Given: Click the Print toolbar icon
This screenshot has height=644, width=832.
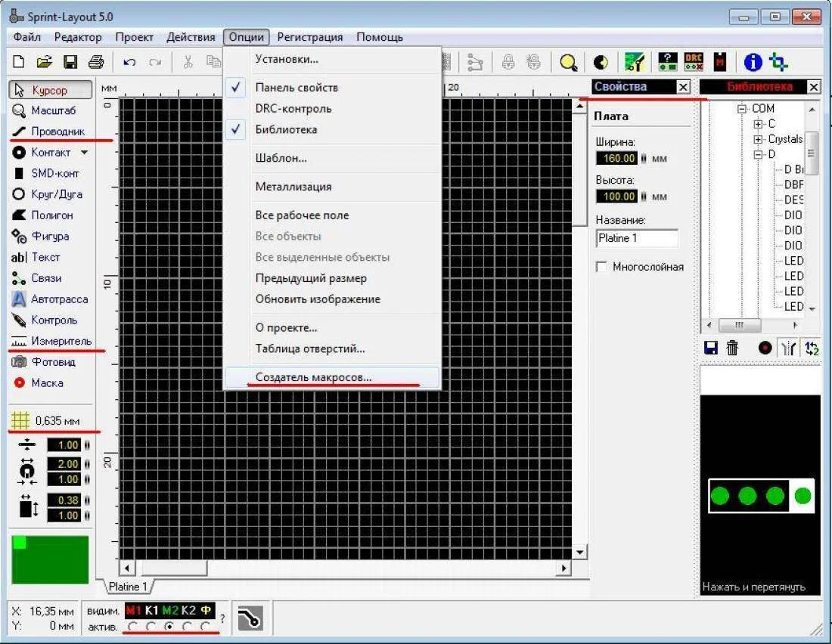Looking at the screenshot, I should 95,62.
